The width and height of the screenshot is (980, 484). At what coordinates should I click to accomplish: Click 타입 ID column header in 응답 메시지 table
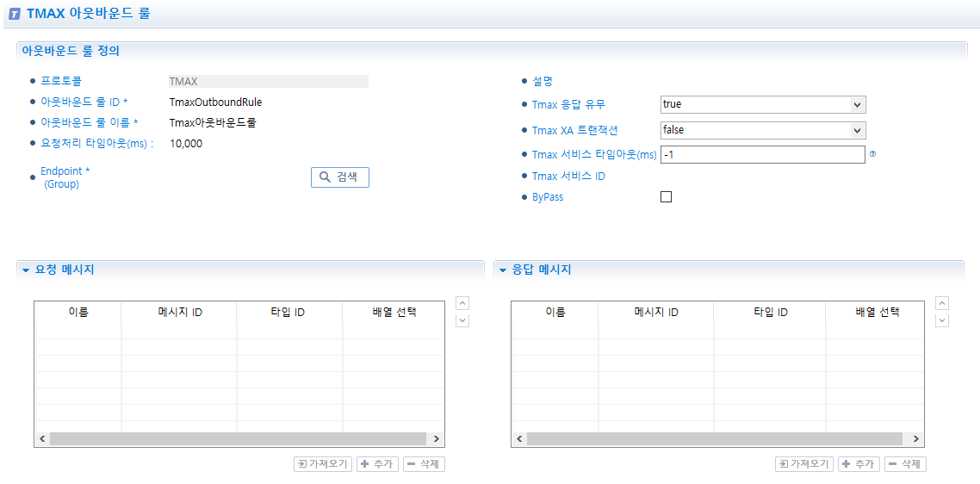tap(769, 312)
